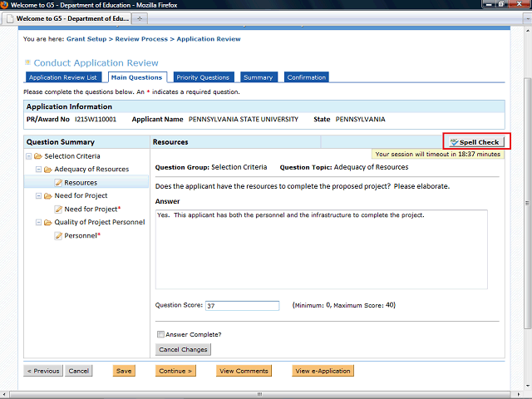Switch to the Priority Questions tab
The width and height of the screenshot is (532, 399).
coord(204,77)
